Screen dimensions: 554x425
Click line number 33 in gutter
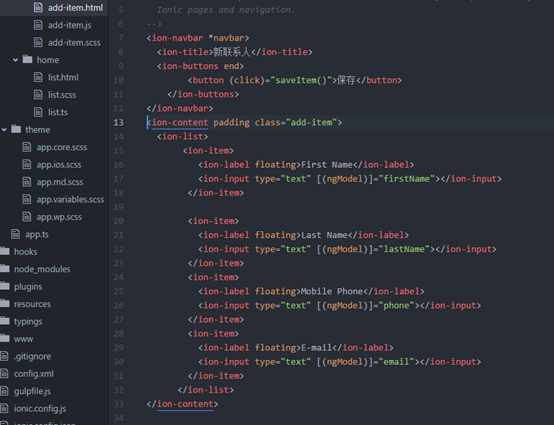[x=119, y=404]
